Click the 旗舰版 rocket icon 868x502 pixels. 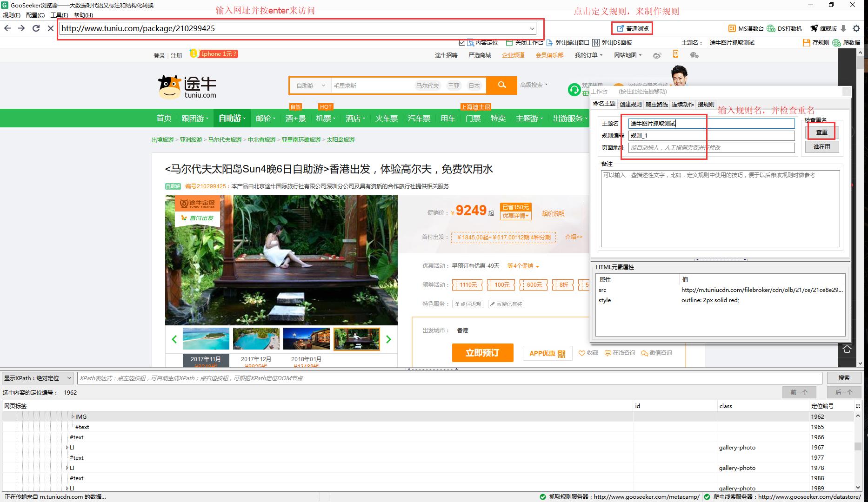coord(814,28)
